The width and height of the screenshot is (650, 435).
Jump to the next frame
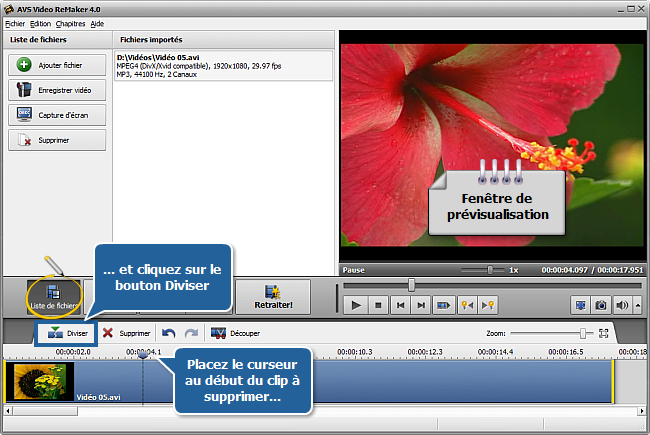[x=421, y=305]
